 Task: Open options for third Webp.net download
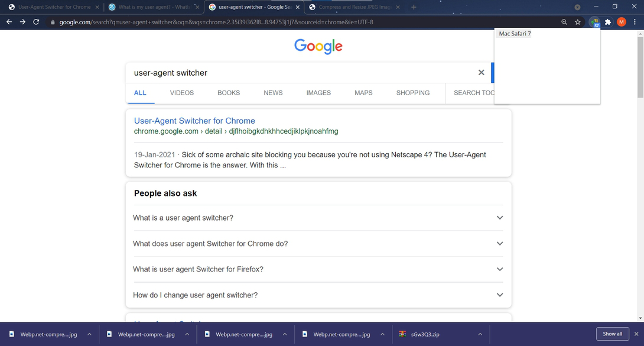click(285, 334)
